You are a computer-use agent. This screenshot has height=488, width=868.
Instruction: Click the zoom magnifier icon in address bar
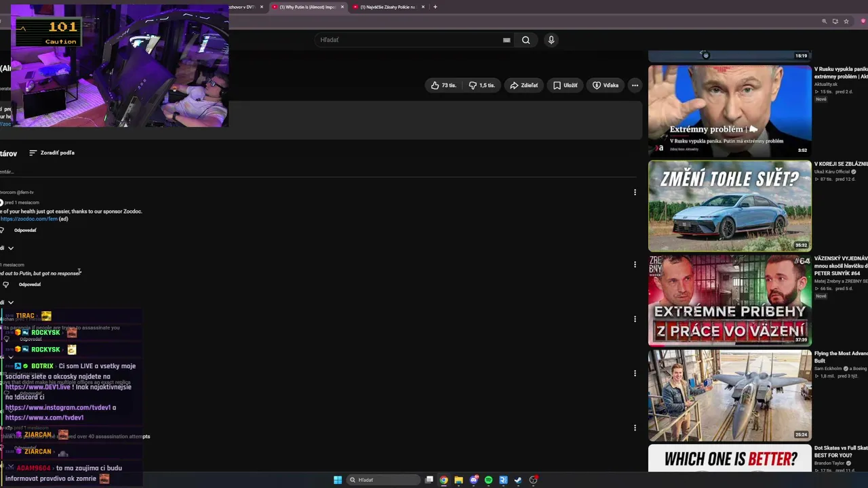coord(825,21)
